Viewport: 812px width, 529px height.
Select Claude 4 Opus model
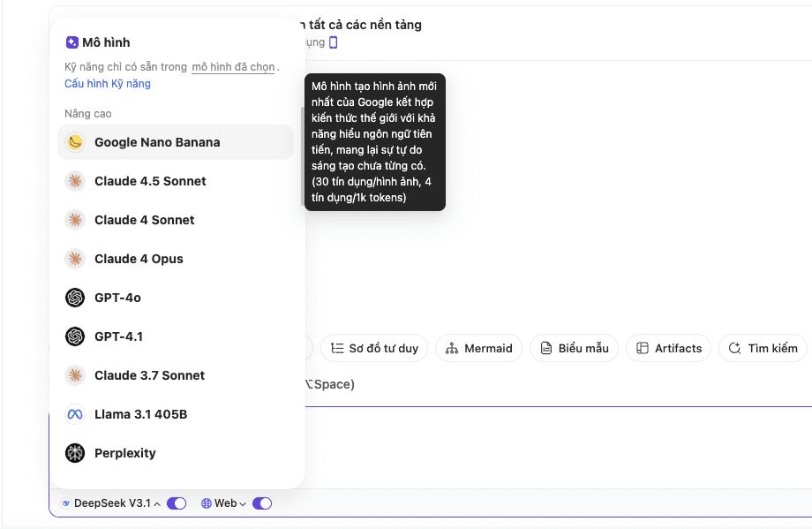click(x=176, y=259)
